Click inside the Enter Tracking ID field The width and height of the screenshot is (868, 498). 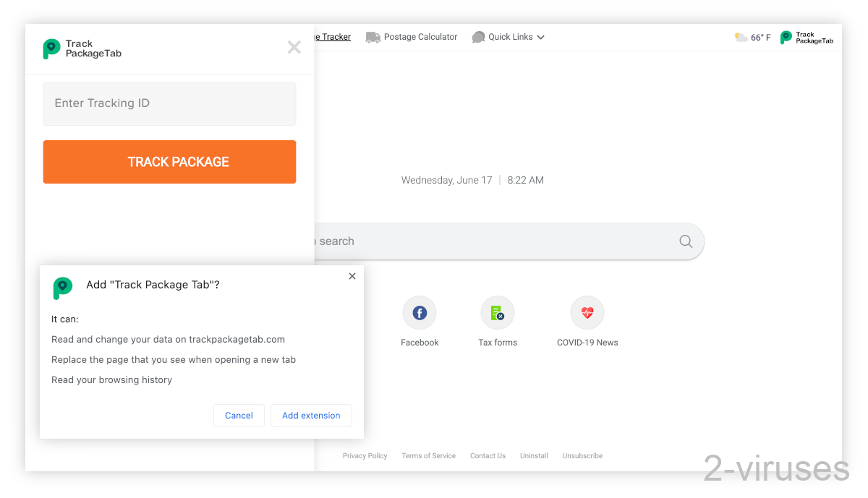click(x=169, y=103)
